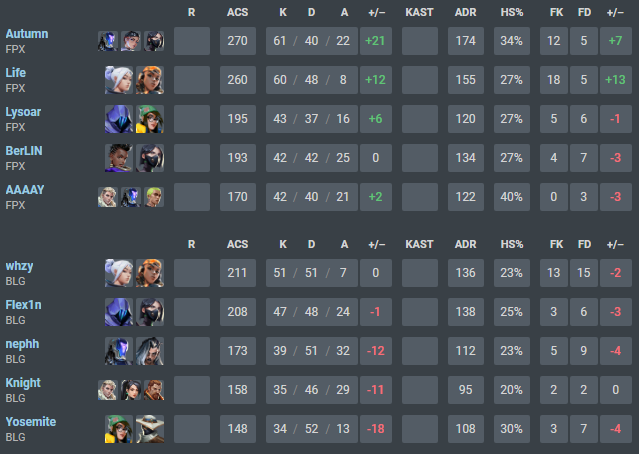Click Gekko agent icon in AAAAY's row
The width and height of the screenshot is (639, 454).
click(155, 197)
